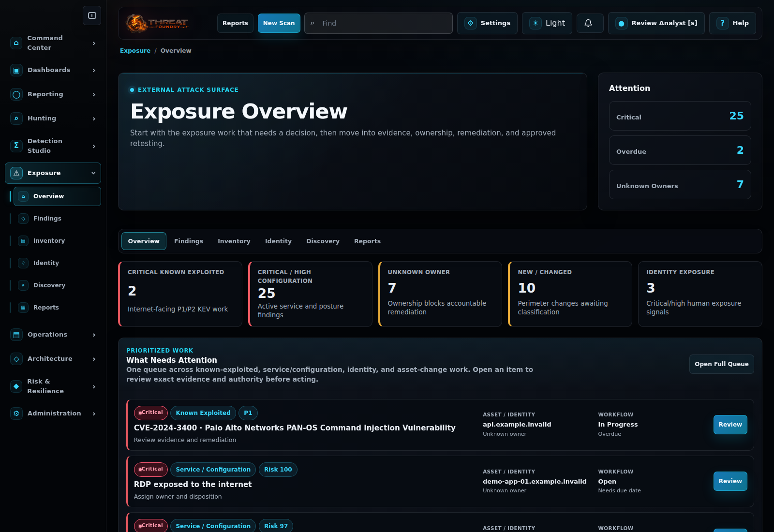Viewport: 774px width, 532px height.
Task: Expand the Command Center chevron
Action: [94, 44]
